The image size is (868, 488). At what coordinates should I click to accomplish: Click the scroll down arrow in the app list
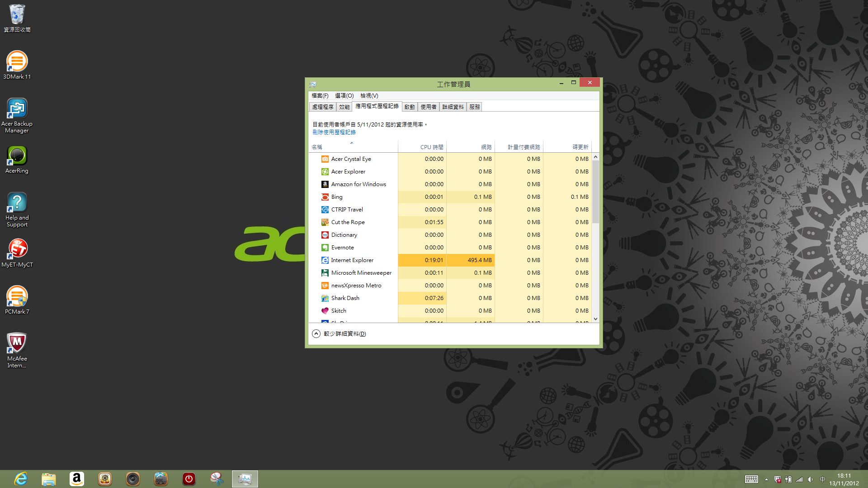click(595, 319)
